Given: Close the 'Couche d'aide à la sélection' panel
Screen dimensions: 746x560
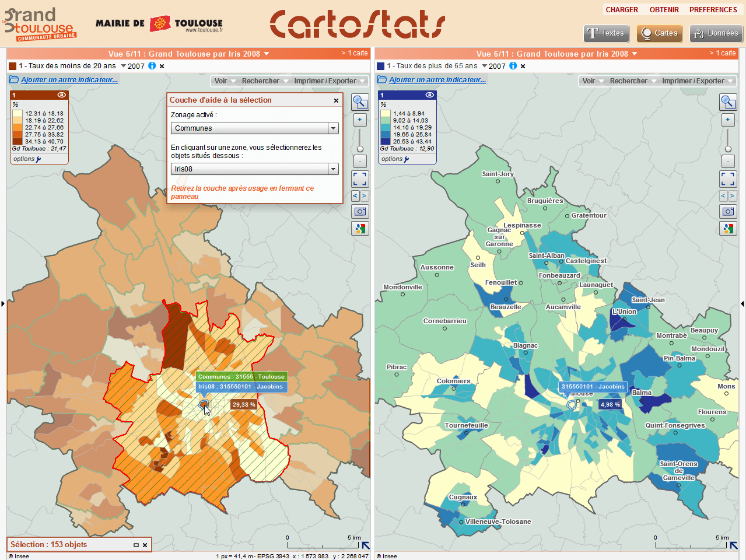Looking at the screenshot, I should 336,100.
